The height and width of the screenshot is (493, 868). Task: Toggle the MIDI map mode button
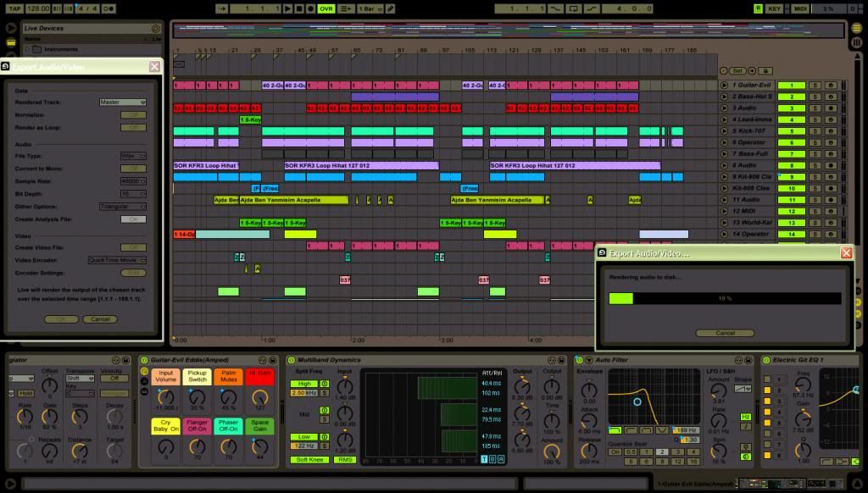click(800, 8)
